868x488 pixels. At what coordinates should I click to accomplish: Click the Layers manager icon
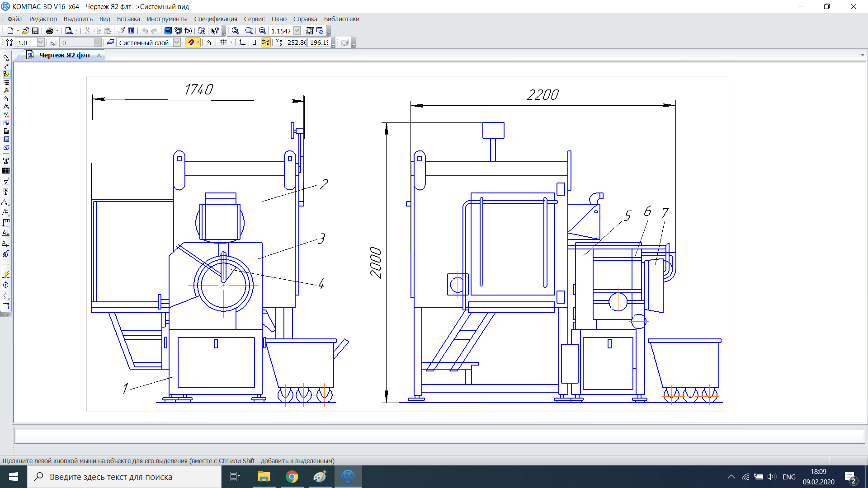tap(110, 42)
